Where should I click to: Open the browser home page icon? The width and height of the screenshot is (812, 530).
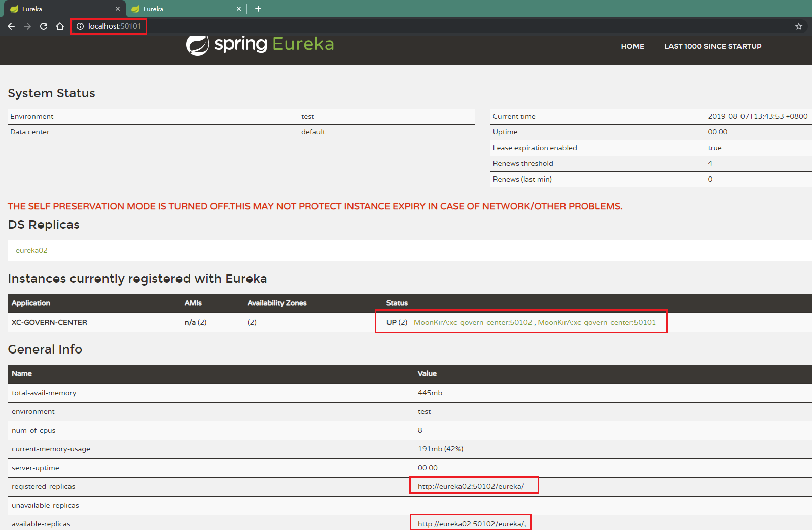[x=60, y=26]
